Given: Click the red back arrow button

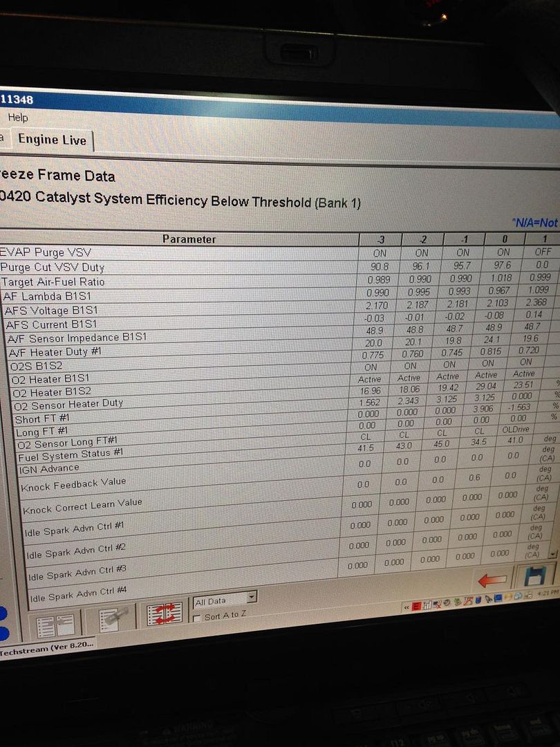Looking at the screenshot, I should pyautogui.click(x=492, y=580).
